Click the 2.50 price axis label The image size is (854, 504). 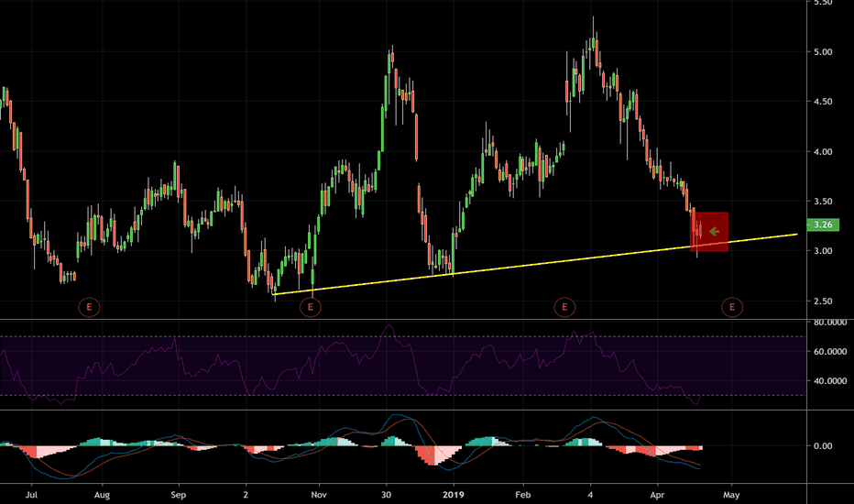coord(823,301)
